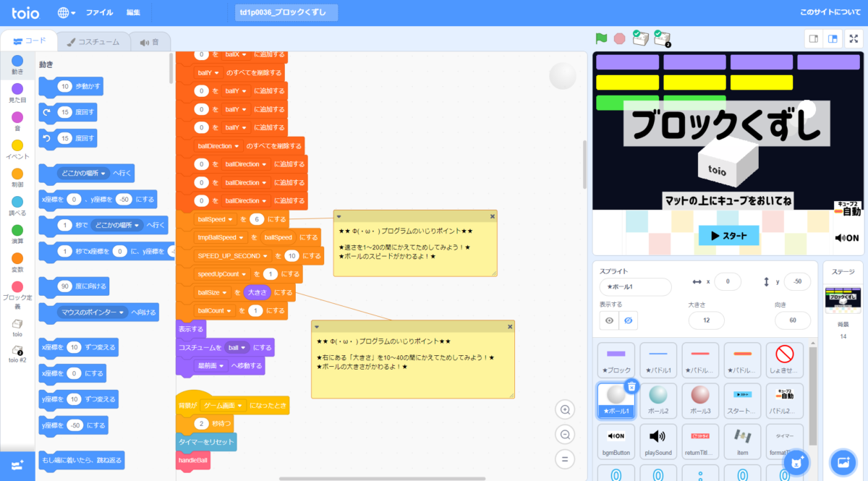868x481 pixels.
Task: Delete the ★ボール1 sprite with the trash icon
Action: [x=631, y=387]
